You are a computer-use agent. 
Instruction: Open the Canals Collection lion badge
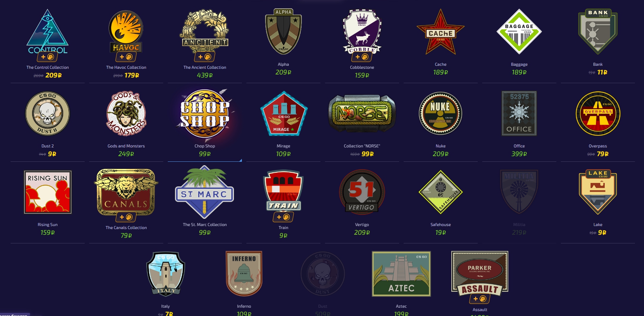click(x=126, y=193)
